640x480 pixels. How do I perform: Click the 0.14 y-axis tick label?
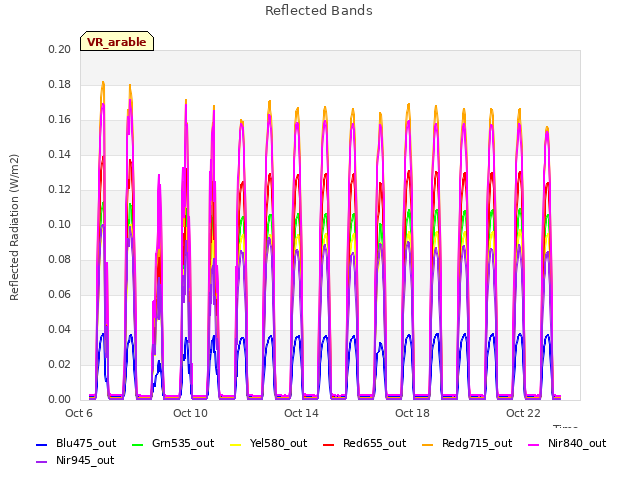(x=60, y=154)
